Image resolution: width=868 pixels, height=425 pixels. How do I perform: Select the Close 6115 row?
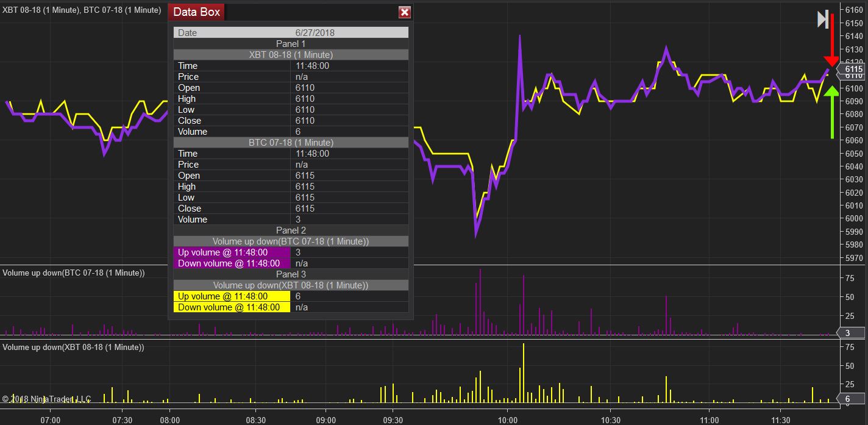click(x=291, y=209)
